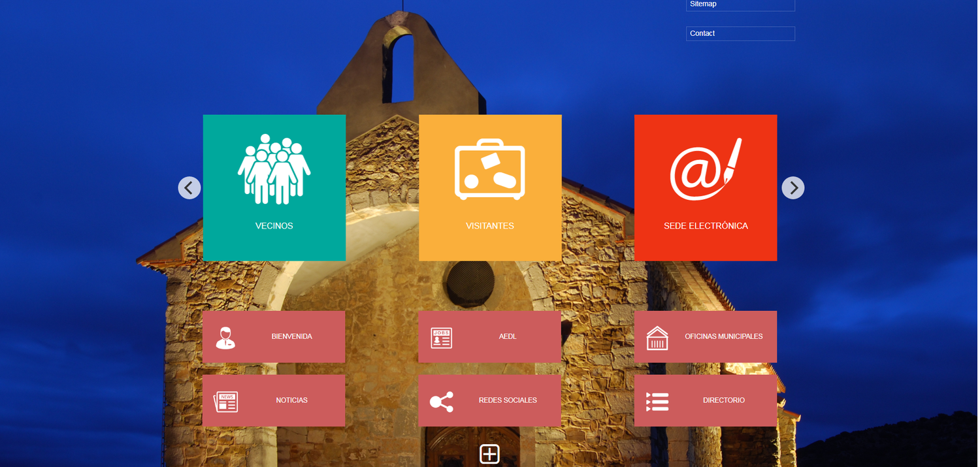Screen dimensions: 980x467
Task: Click the Visitantes suitcase icon
Action: coord(489,169)
